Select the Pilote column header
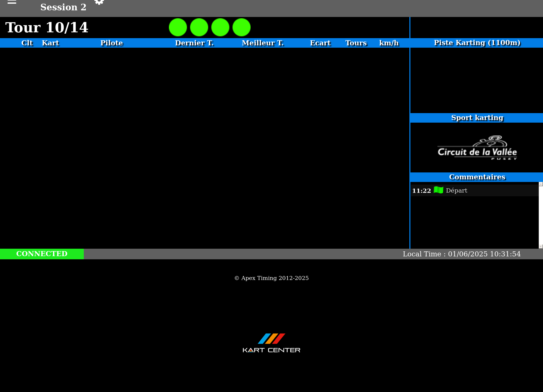Screen dimensions: 543x392 112,43
